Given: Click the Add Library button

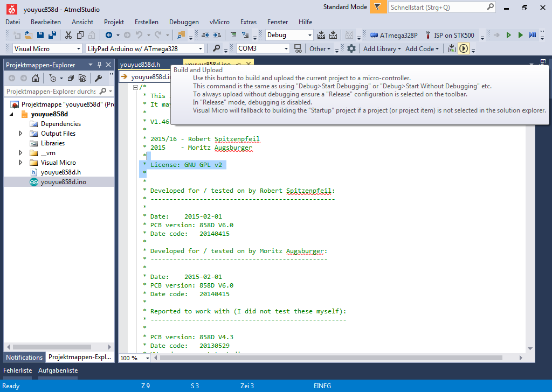Looking at the screenshot, I should [382, 49].
